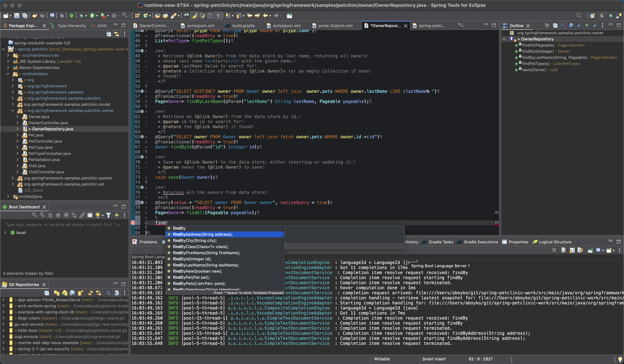Click Next Annotation toolbar icon

click(x=228, y=16)
